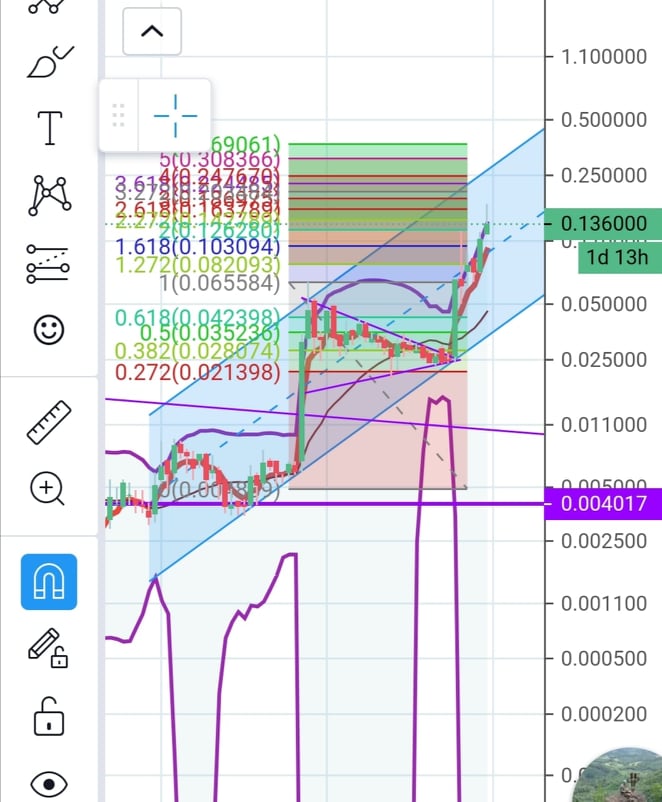Disable the blue magnet mode
Screen dimensions: 662x802
[49, 581]
